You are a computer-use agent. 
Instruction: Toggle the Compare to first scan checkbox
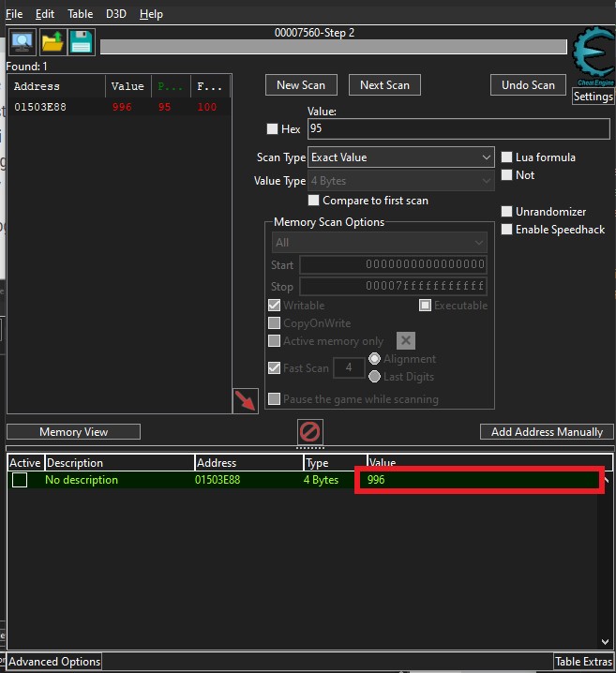(314, 201)
